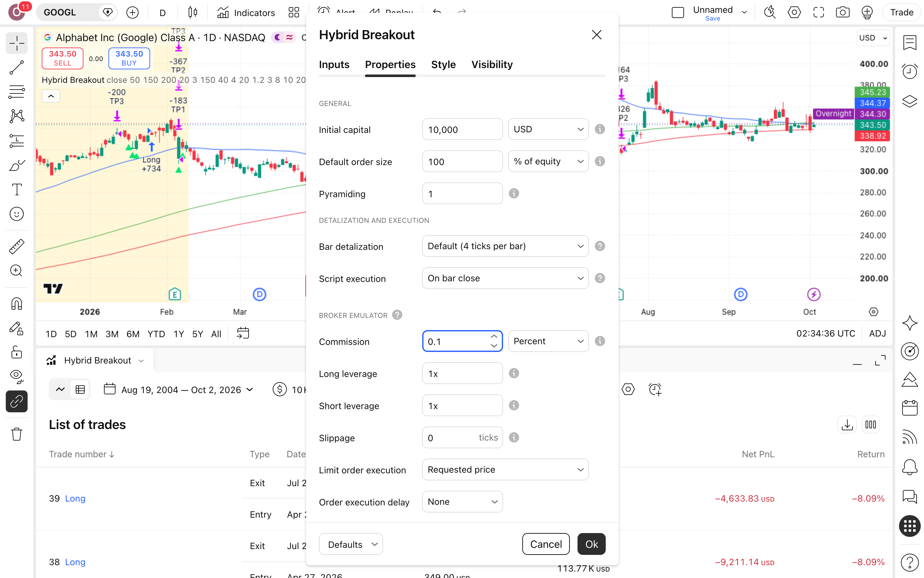924x578 pixels.
Task: Select the brush drawing tool
Action: pos(16,165)
